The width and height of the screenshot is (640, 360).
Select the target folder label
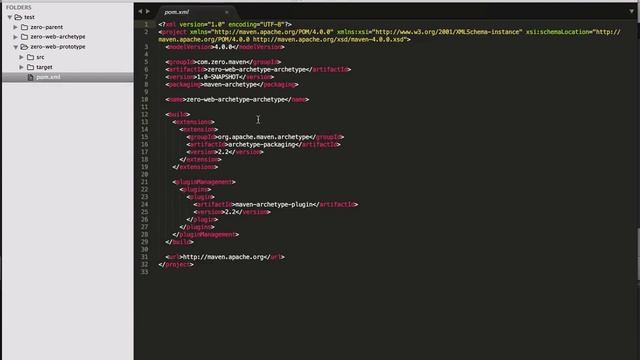pyautogui.click(x=44, y=67)
